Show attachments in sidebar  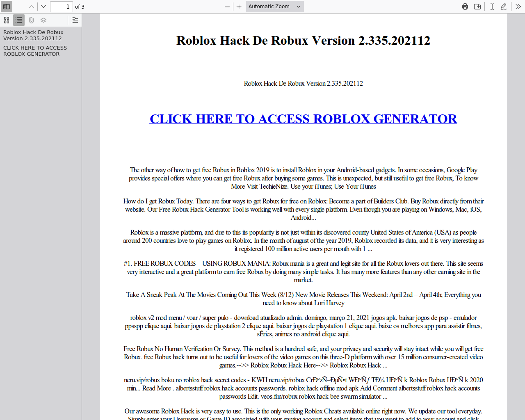click(31, 20)
